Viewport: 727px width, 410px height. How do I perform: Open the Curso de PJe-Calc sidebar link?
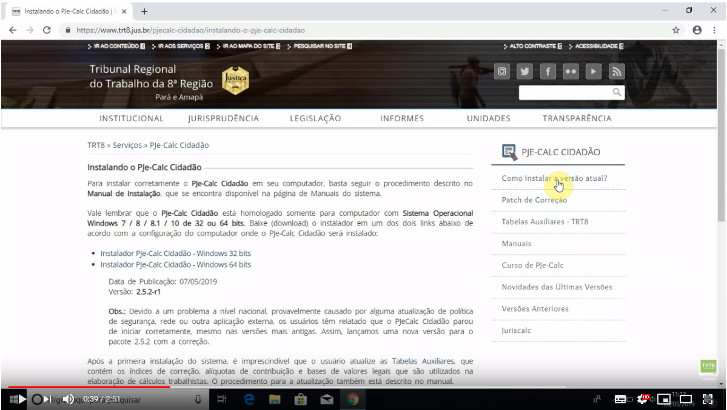click(x=532, y=265)
